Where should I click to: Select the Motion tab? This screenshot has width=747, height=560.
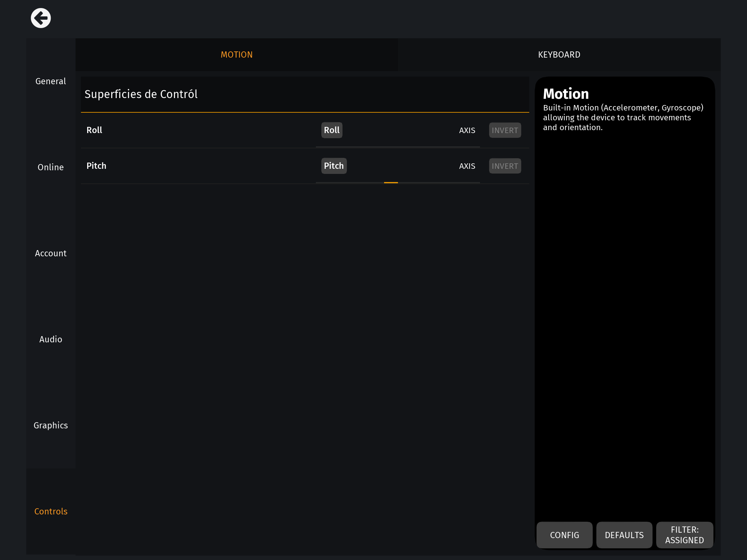coord(236,55)
